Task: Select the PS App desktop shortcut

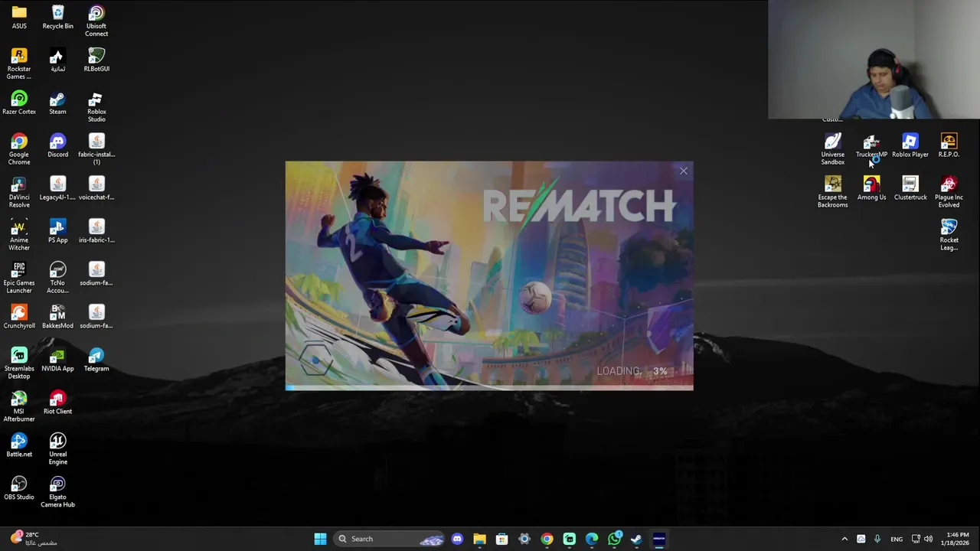Action: (57, 231)
